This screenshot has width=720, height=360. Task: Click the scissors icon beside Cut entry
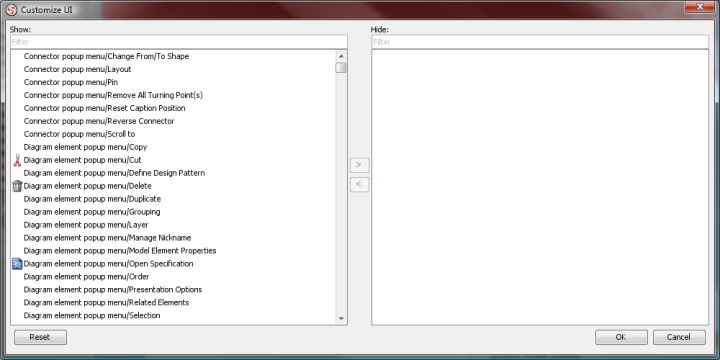[x=17, y=160]
